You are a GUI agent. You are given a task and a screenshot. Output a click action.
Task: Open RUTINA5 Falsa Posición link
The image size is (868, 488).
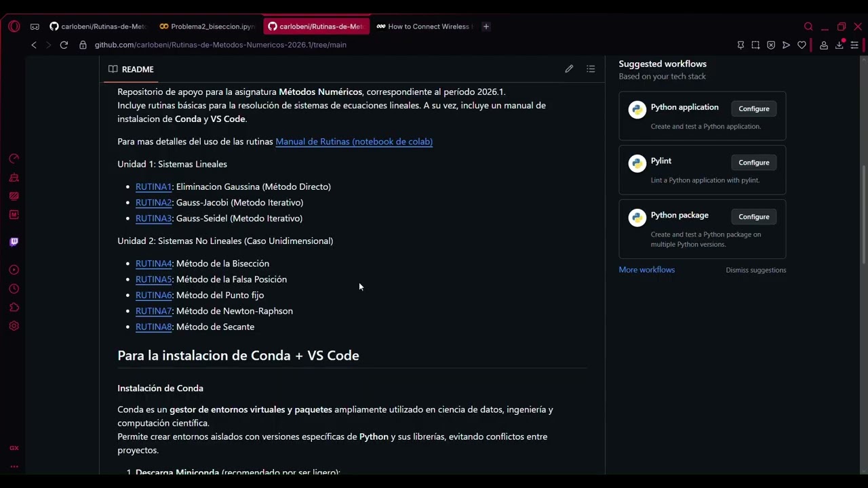pyautogui.click(x=153, y=279)
